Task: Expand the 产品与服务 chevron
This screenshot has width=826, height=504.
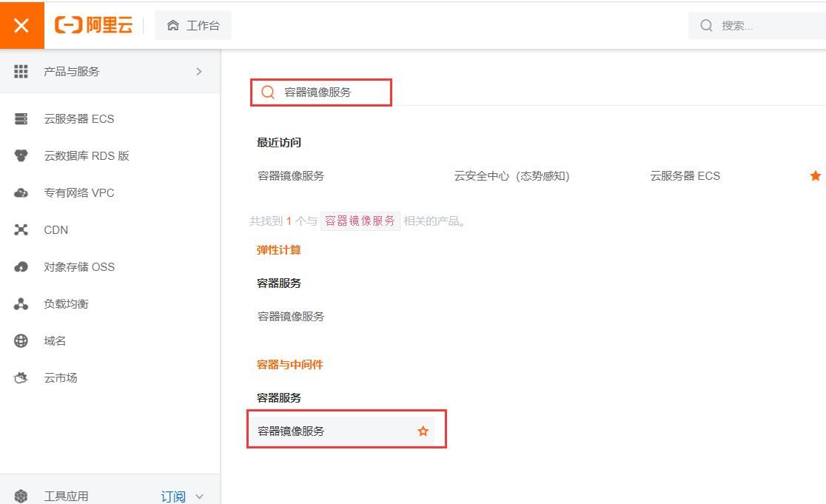Action: click(198, 71)
